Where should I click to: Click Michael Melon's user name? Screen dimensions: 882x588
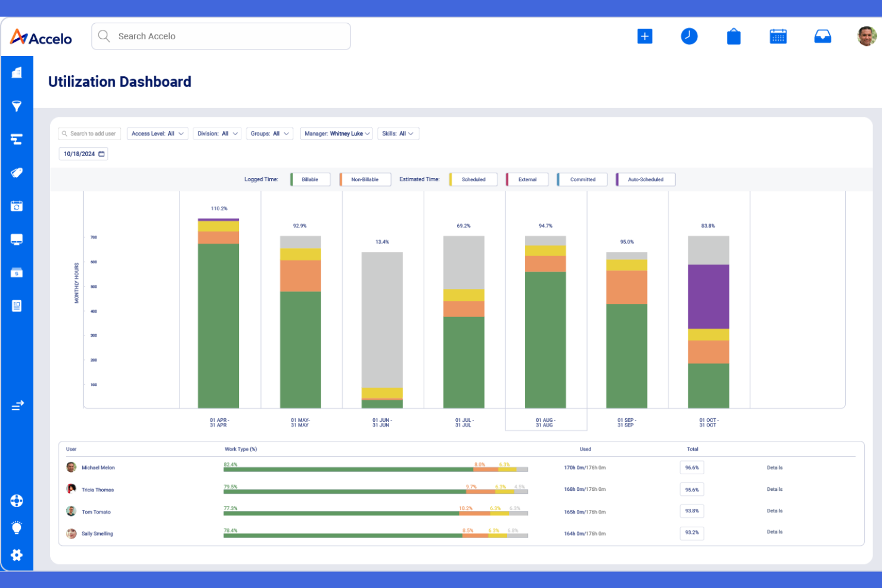[98, 468]
